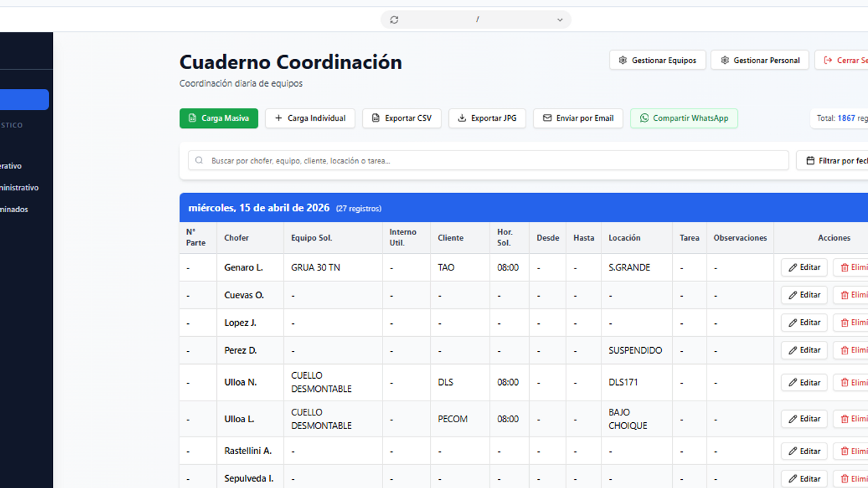
Task: Edit the Ulloa N. record
Action: click(804, 382)
